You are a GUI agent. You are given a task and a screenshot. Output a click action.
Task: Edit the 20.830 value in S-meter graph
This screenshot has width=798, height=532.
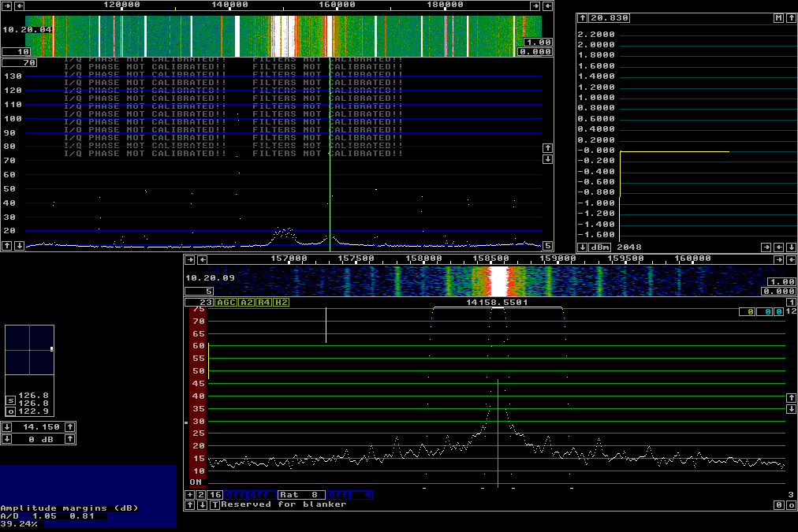point(610,18)
